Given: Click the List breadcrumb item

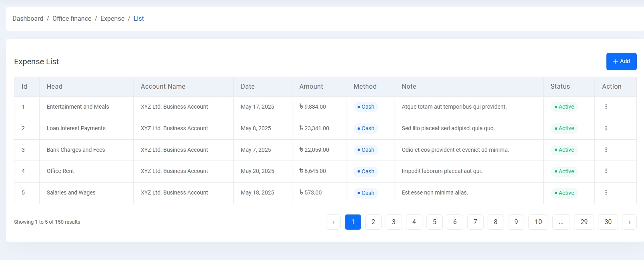Looking at the screenshot, I should pos(139,19).
